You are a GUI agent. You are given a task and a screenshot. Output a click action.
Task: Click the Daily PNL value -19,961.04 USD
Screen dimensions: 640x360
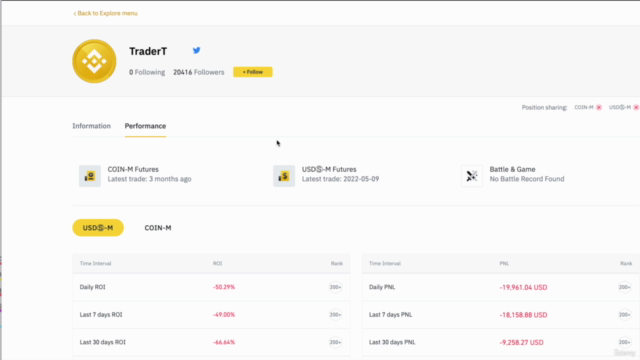[x=523, y=287]
